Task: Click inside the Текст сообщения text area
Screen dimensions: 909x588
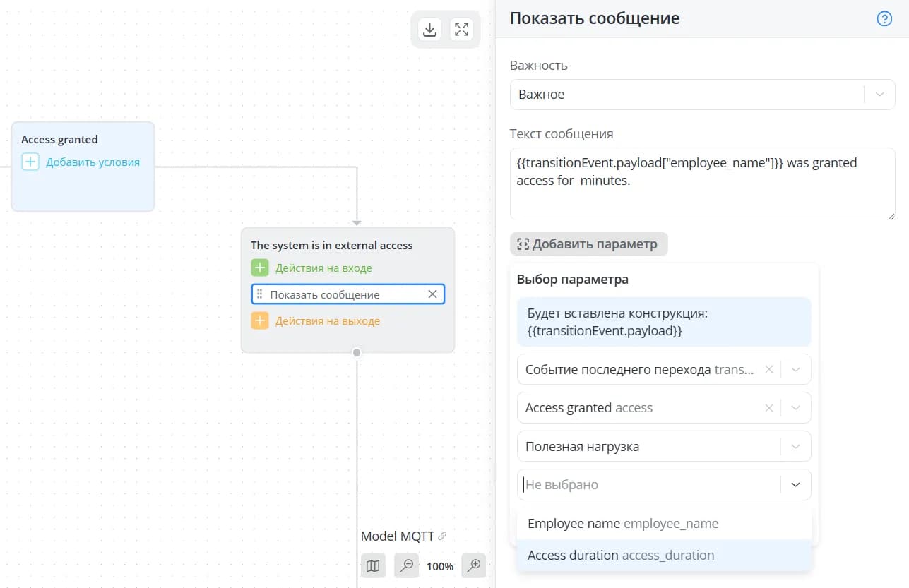Action: (x=702, y=184)
